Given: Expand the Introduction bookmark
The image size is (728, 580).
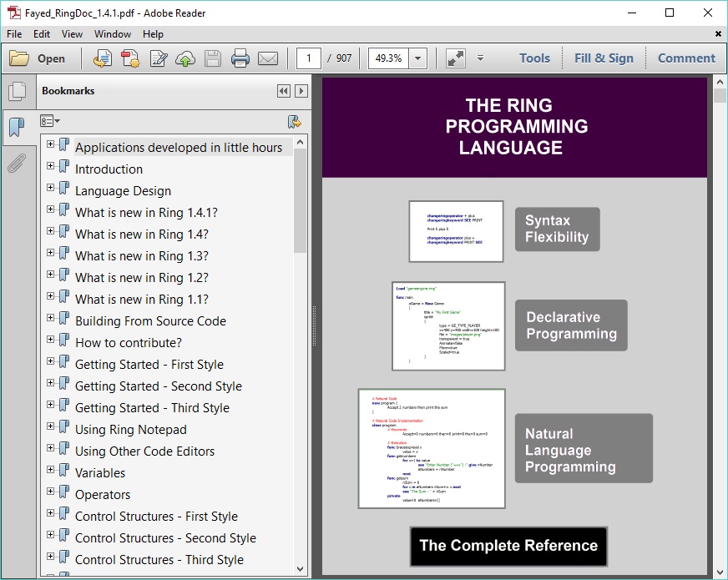Looking at the screenshot, I should click(x=51, y=165).
